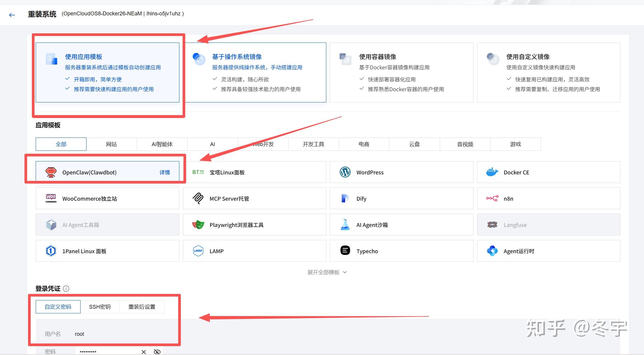Choose the 基于操作系统镜像 option card
The height and width of the screenshot is (355, 644).
click(x=255, y=72)
